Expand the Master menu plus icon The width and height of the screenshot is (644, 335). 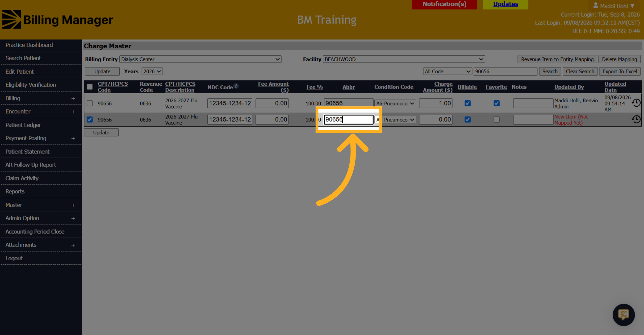click(73, 205)
